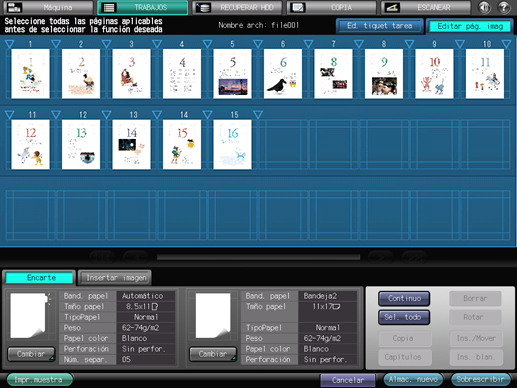Screen dimensions: 517x388
Task: Click insertion marker after page 10
Action: click(x=506, y=44)
